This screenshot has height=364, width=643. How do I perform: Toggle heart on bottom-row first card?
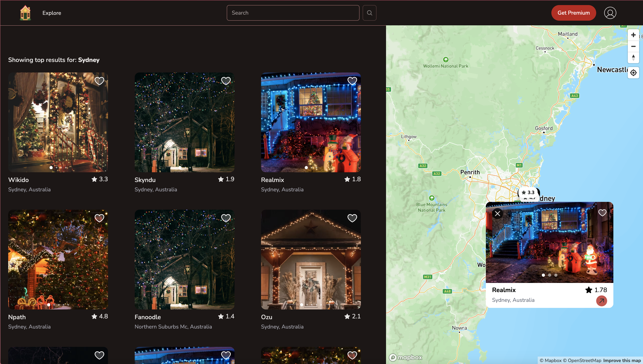pyautogui.click(x=99, y=355)
